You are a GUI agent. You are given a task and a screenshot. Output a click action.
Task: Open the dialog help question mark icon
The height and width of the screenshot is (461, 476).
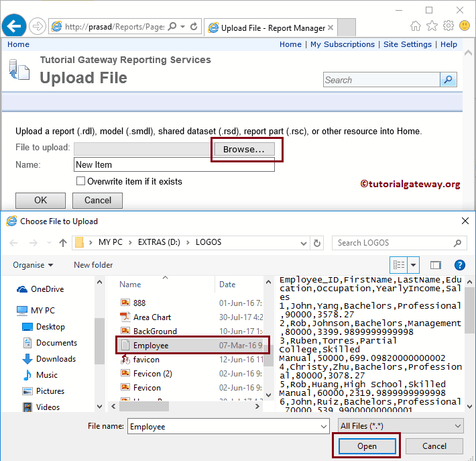(460, 265)
